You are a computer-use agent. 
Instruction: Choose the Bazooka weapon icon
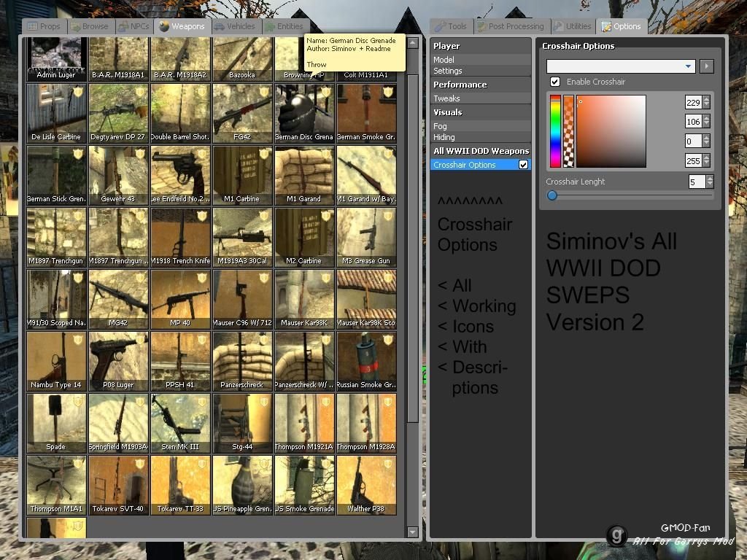242,59
